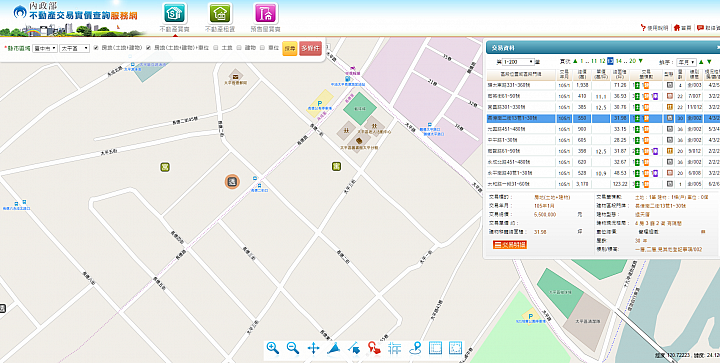Go to 首頁 via the house icon
720x363 pixels.
677,28
